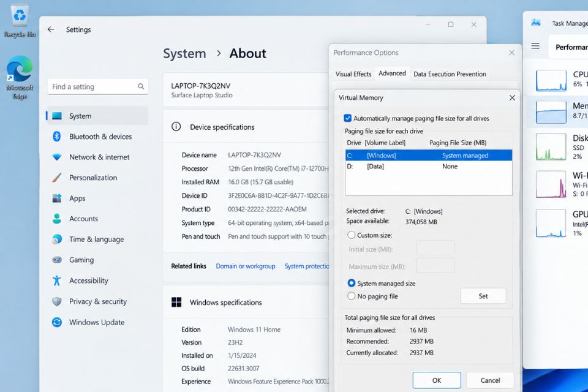Open System category in Settings sidebar
588x392 pixels.
coord(97,116)
